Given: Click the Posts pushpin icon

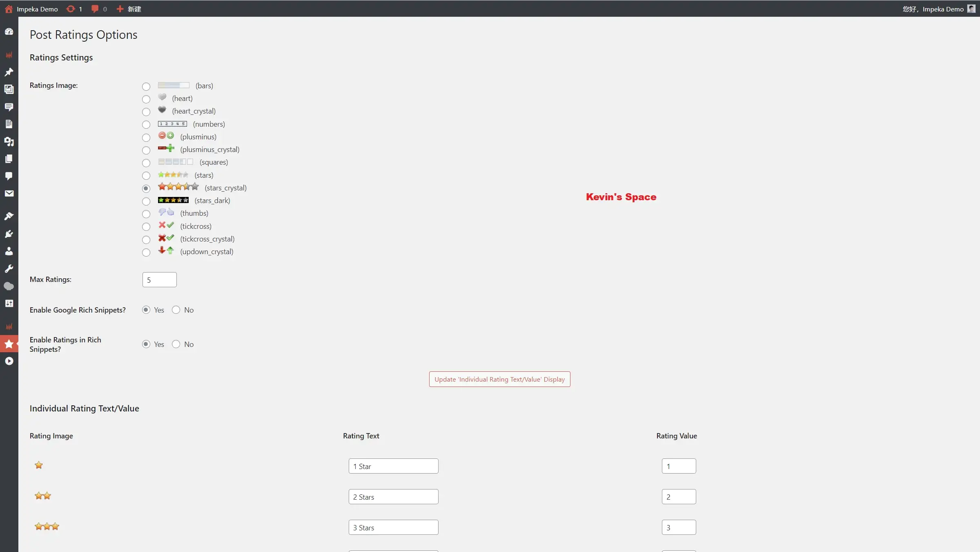Looking at the screenshot, I should (9, 72).
